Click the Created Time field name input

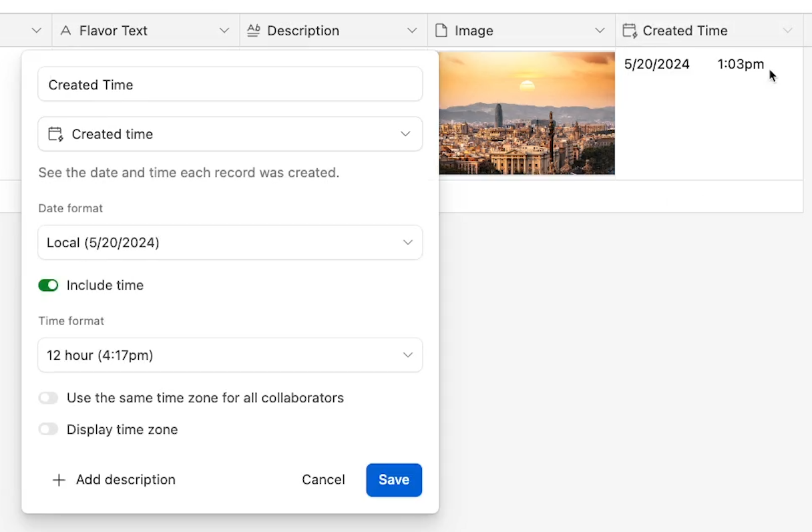(230, 85)
